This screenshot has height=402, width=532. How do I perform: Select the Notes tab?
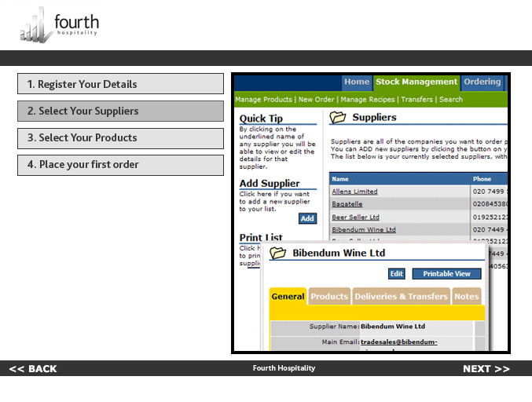tap(467, 297)
